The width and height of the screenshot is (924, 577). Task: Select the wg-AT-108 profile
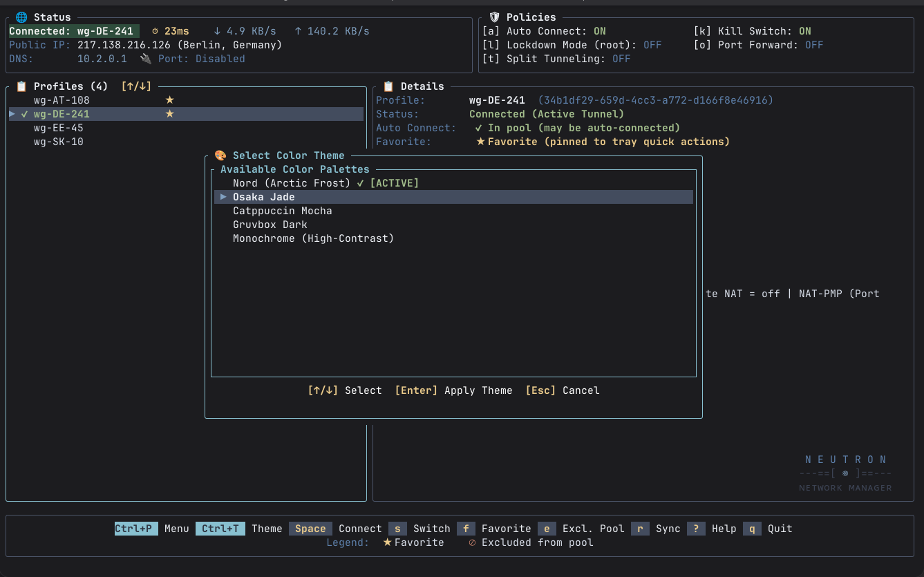pos(186,100)
